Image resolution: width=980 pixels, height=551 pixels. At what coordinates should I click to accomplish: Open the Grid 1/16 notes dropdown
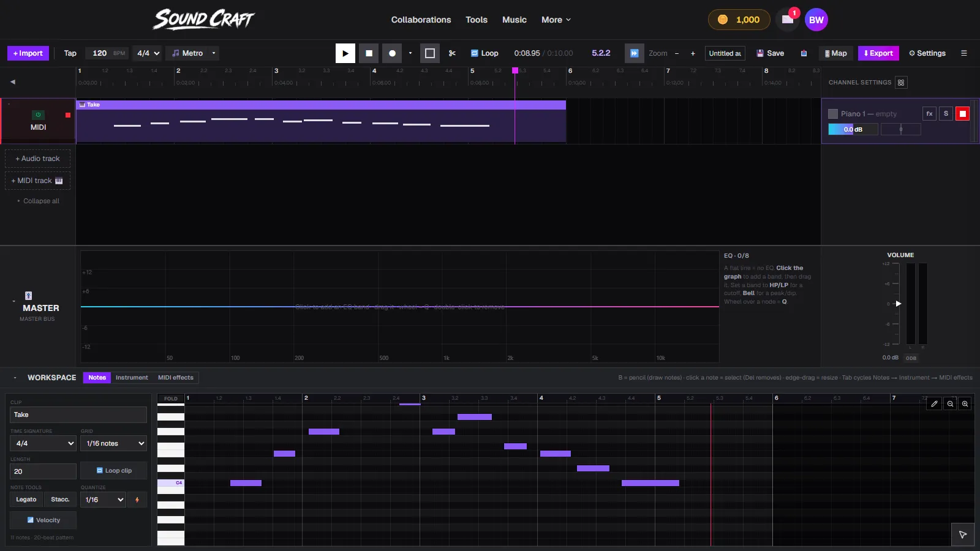(113, 443)
